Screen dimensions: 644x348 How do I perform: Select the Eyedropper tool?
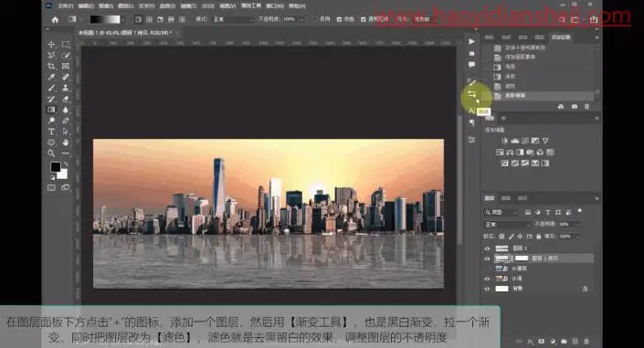(x=51, y=77)
